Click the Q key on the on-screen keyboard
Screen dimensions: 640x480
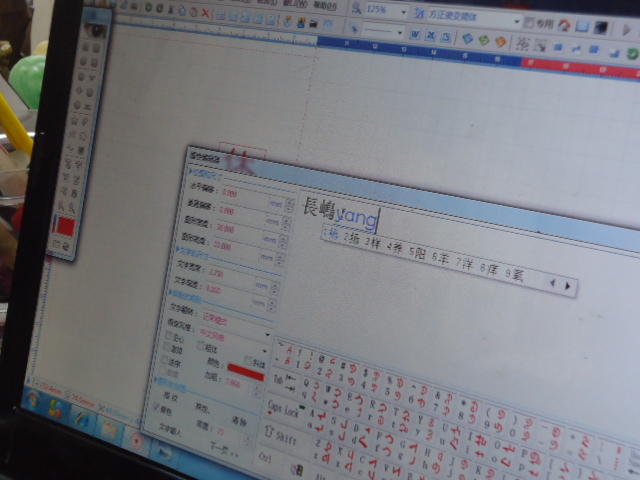pos(310,388)
